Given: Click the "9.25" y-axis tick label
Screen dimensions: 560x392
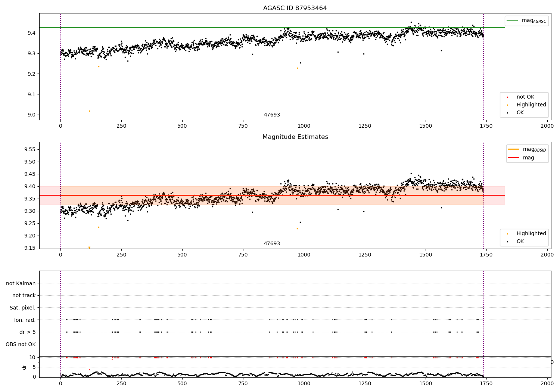Looking at the screenshot, I should (30, 224).
